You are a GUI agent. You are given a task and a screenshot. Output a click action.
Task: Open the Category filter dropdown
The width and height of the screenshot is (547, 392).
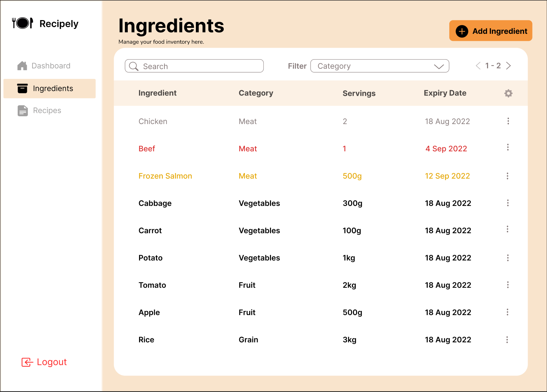(380, 66)
